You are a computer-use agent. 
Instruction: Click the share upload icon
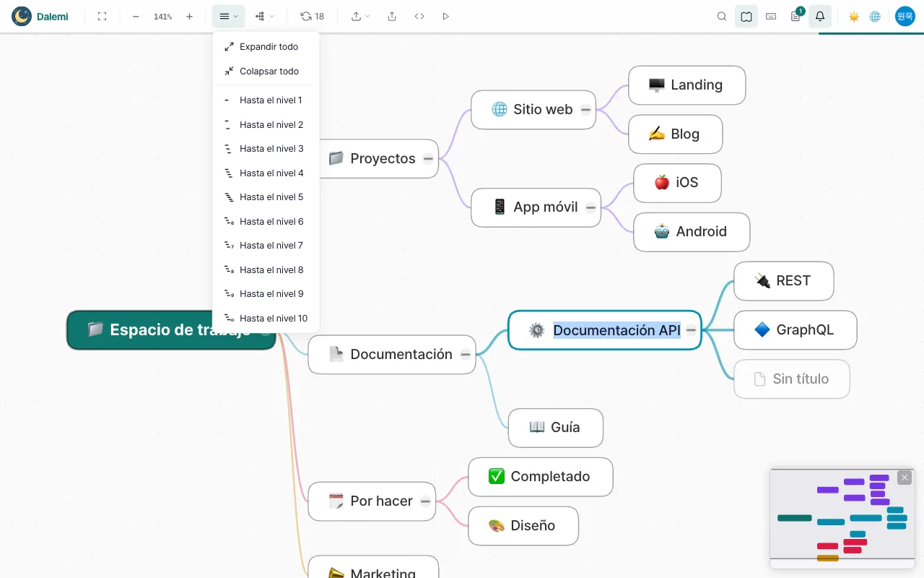(x=392, y=16)
